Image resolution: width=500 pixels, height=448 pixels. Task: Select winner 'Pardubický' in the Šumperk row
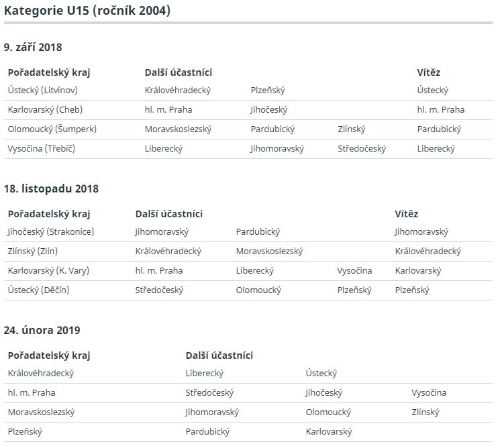439,129
